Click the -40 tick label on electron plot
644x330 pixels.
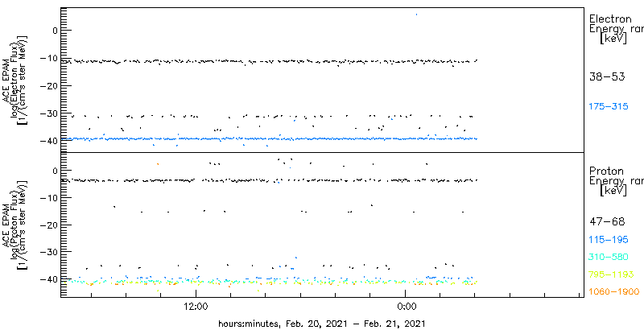[51, 141]
